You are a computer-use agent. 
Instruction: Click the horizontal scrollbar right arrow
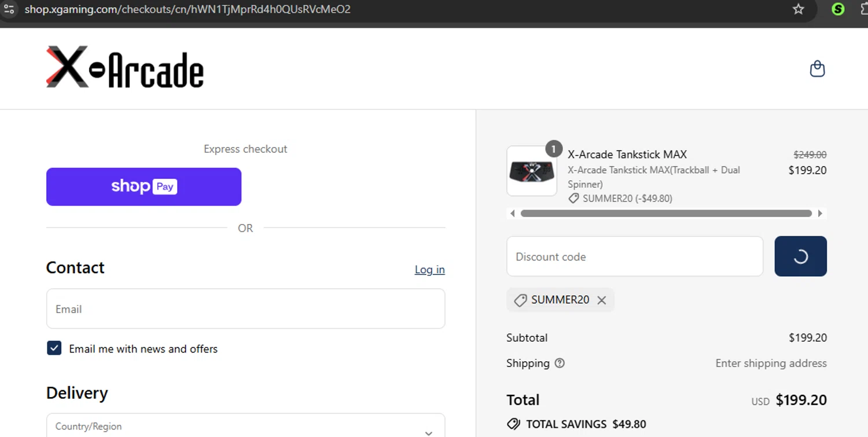click(820, 214)
